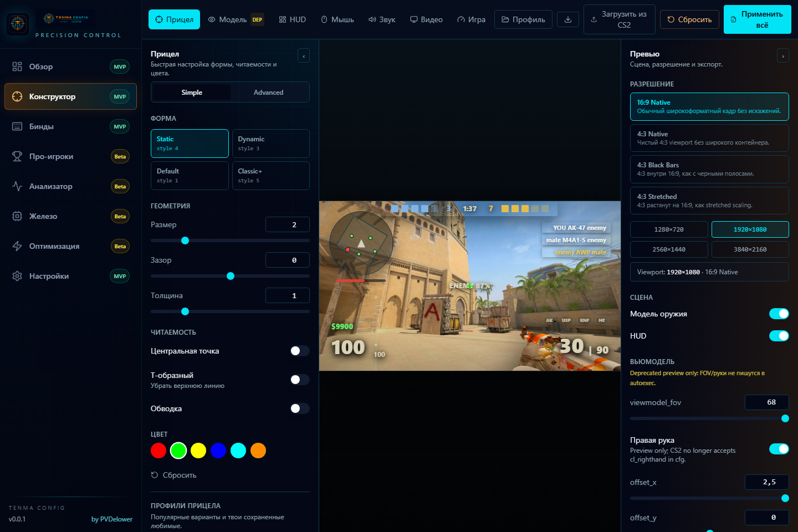Click the speaker icon on Звук tab
The width and height of the screenshot is (798, 532).
pyautogui.click(x=372, y=19)
